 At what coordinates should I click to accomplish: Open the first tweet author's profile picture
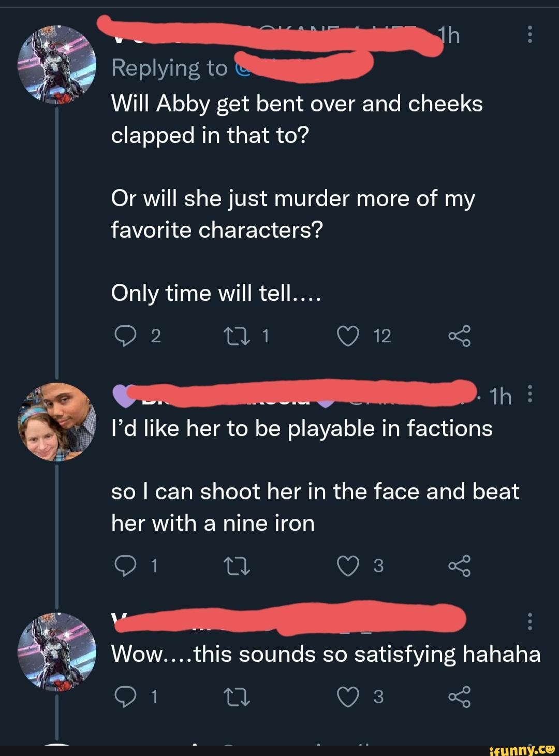click(57, 64)
